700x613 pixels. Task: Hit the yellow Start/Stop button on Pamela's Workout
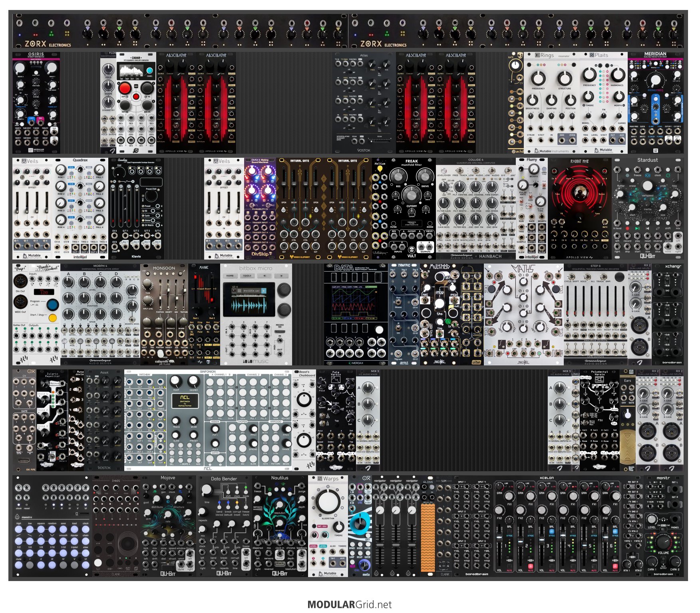click(x=52, y=318)
